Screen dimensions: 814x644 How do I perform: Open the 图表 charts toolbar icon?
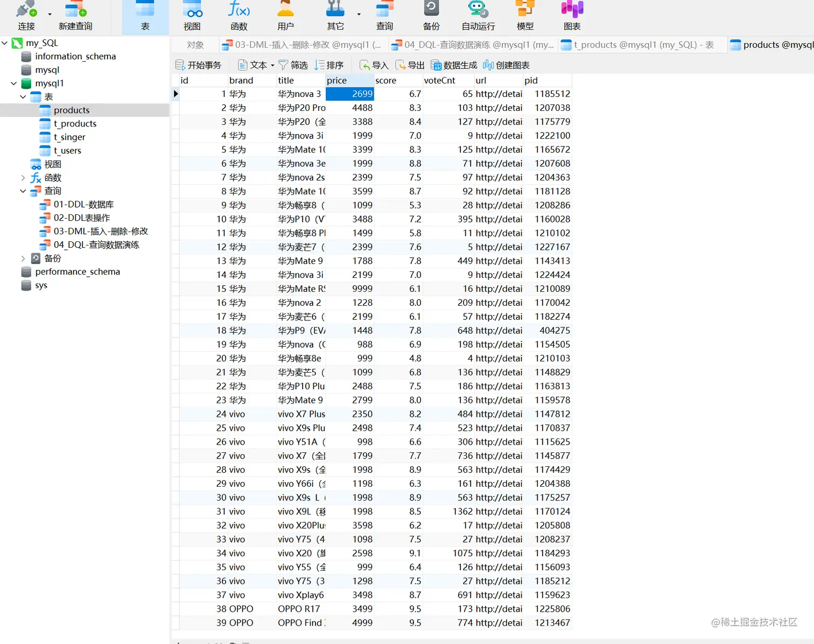tap(572, 16)
